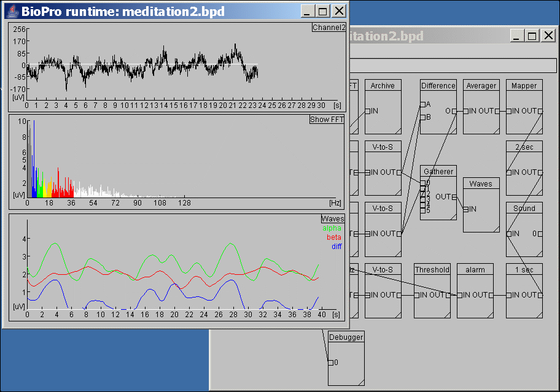Click the Archive node IN port
560x392 pixels.
click(x=367, y=111)
